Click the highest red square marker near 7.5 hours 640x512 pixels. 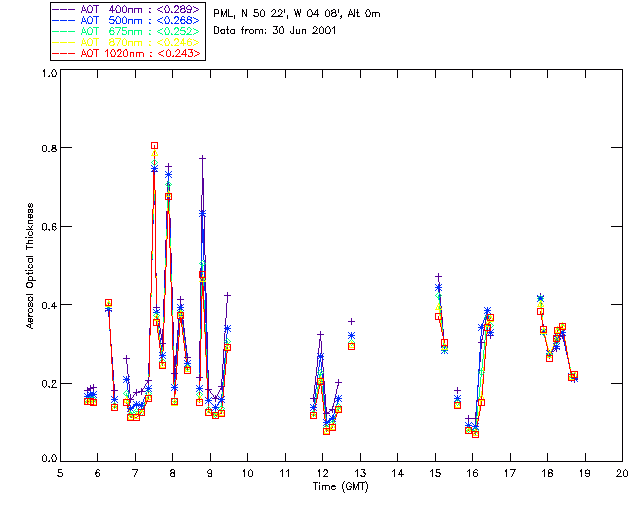point(154,146)
